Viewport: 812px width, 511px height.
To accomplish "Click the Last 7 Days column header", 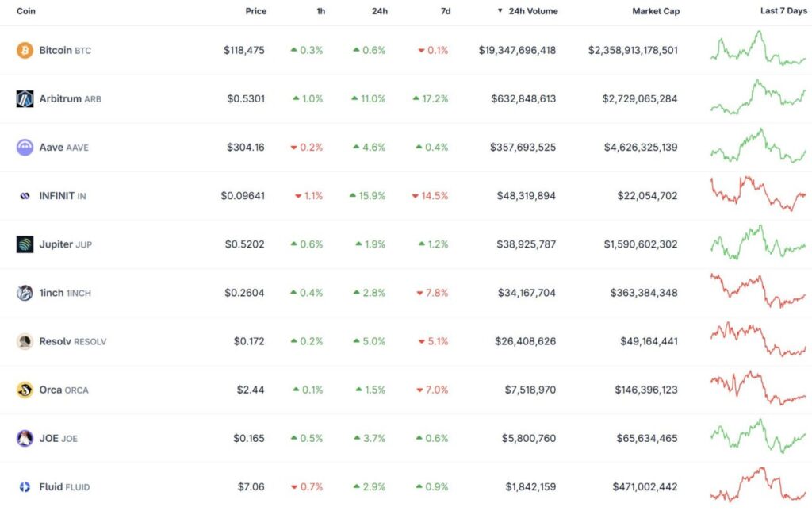I will coord(784,11).
